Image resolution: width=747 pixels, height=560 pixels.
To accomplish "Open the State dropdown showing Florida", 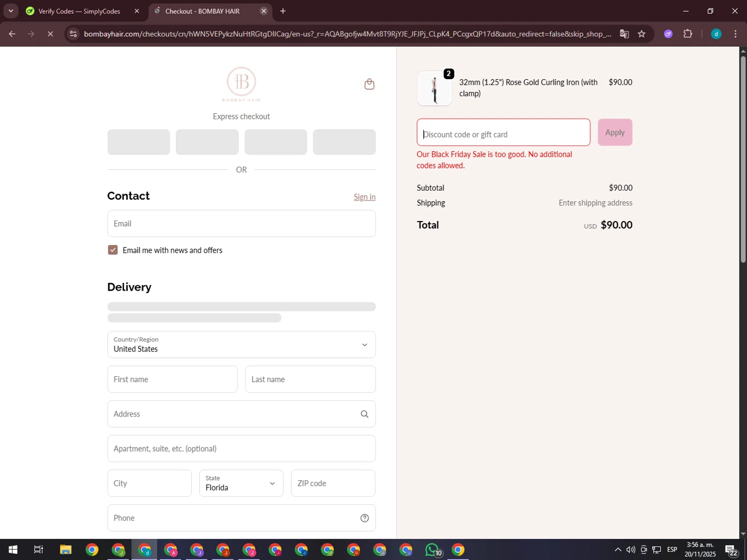I will [x=242, y=483].
